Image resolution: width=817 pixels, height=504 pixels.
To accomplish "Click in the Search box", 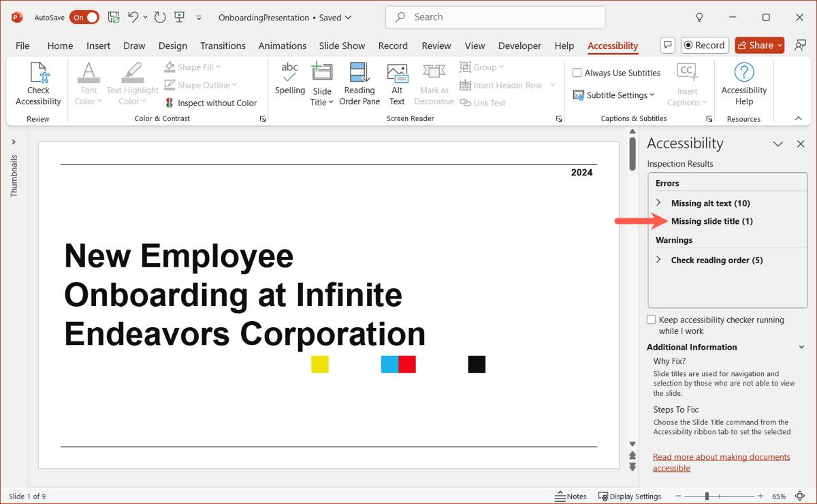I will (x=495, y=17).
